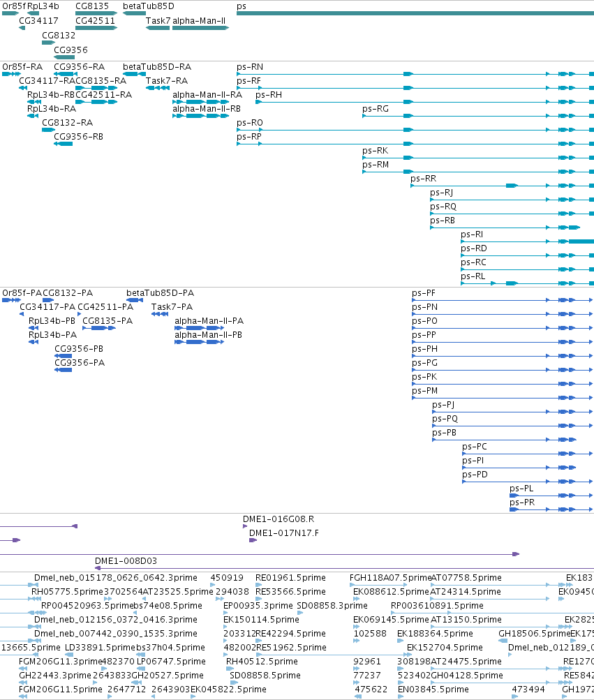Click protein ps-PM
The width and height of the screenshot is (594, 700).
pyautogui.click(x=424, y=391)
